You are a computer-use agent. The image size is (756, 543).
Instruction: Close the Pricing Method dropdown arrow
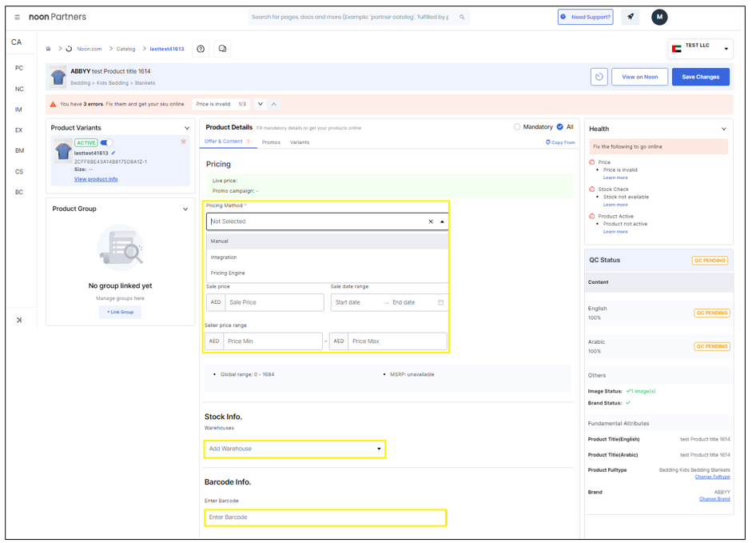pos(442,222)
